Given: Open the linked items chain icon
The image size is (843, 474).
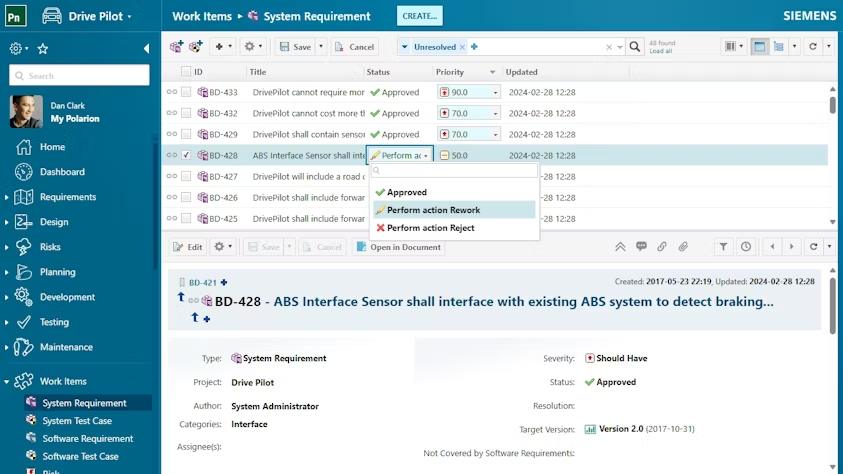Looking at the screenshot, I should point(662,247).
